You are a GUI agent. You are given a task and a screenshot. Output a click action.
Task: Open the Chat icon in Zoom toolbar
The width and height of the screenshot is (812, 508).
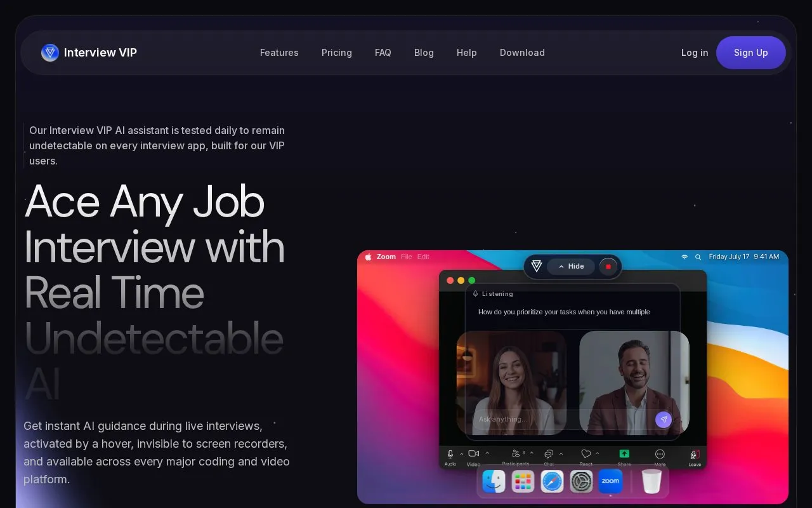coord(549,454)
